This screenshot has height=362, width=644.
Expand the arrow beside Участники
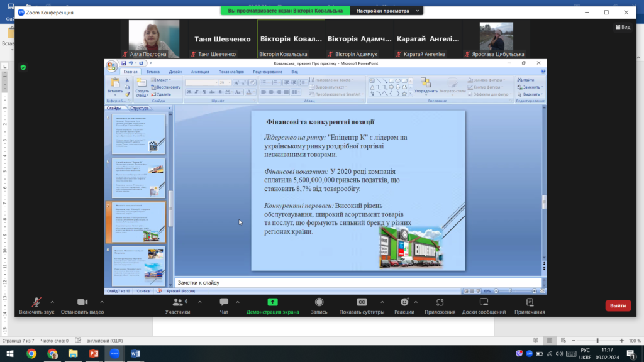pyautogui.click(x=200, y=302)
